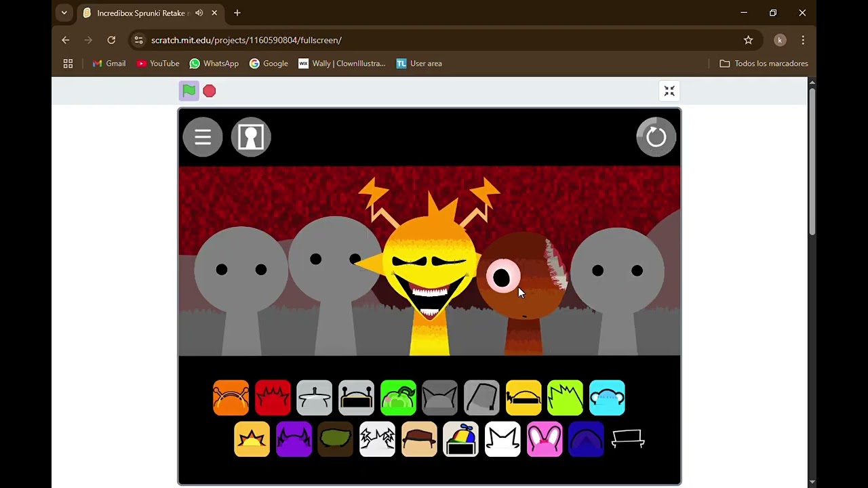Screen dimensions: 868x488
Task: Open the Gmail bookmark
Action: point(109,64)
